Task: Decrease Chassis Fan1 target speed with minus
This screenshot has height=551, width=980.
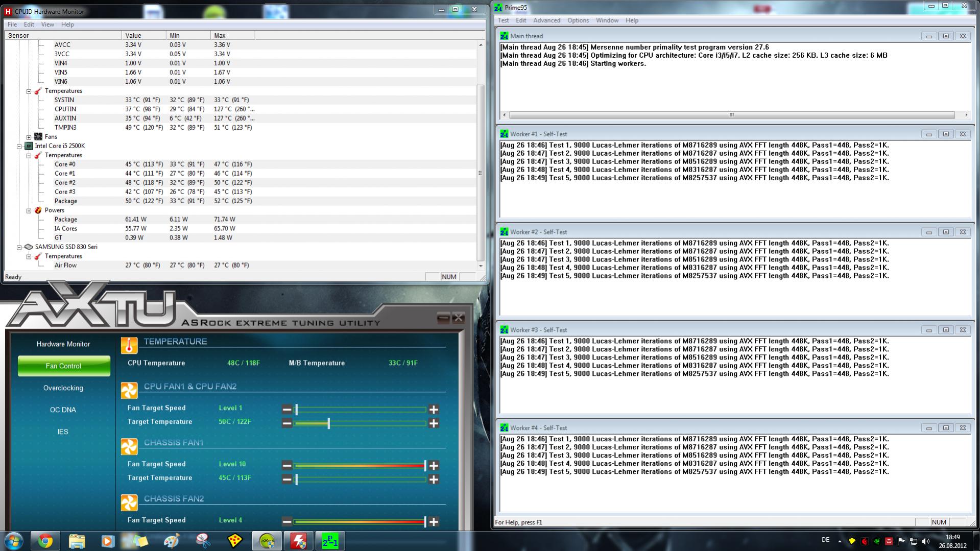Action: coord(287,466)
